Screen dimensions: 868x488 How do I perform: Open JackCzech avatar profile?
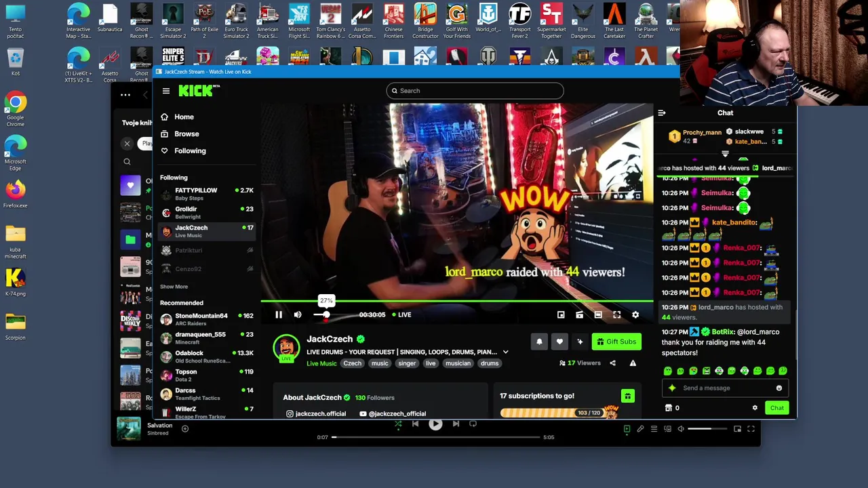tap(286, 348)
